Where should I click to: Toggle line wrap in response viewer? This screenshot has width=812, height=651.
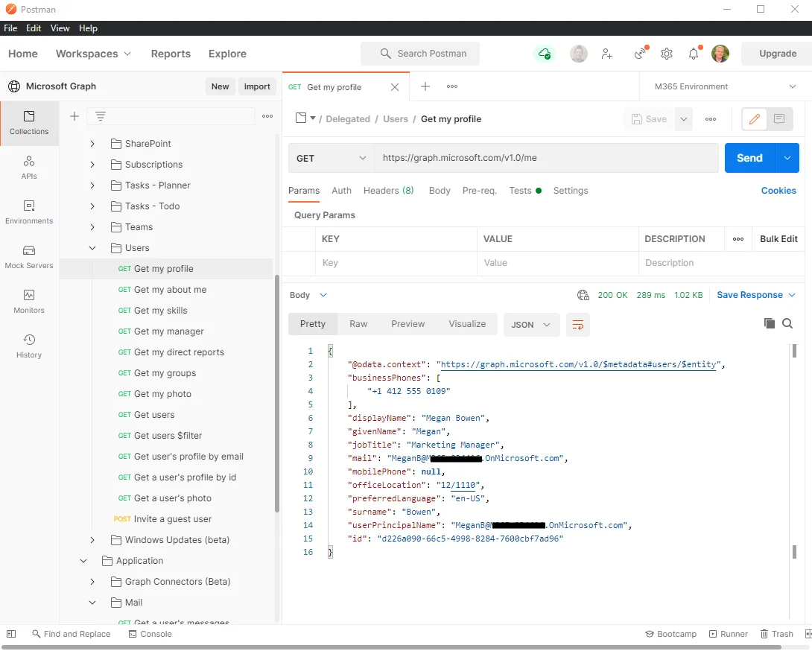578,325
